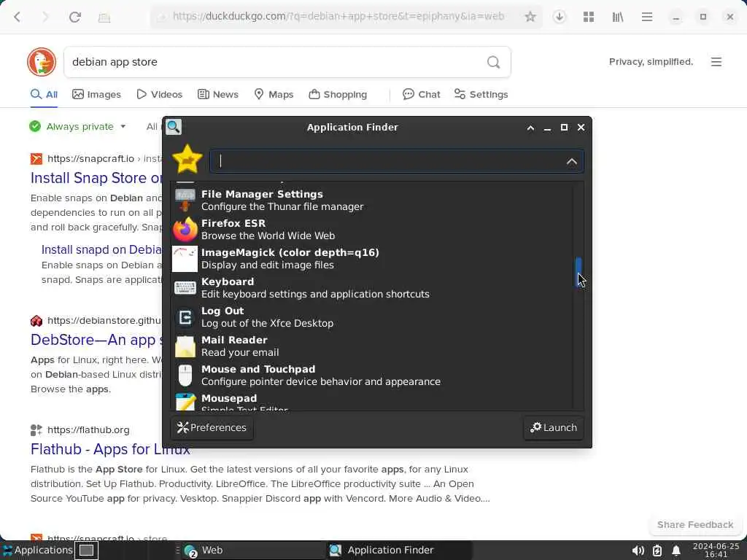Select the Log Out icon

(185, 317)
